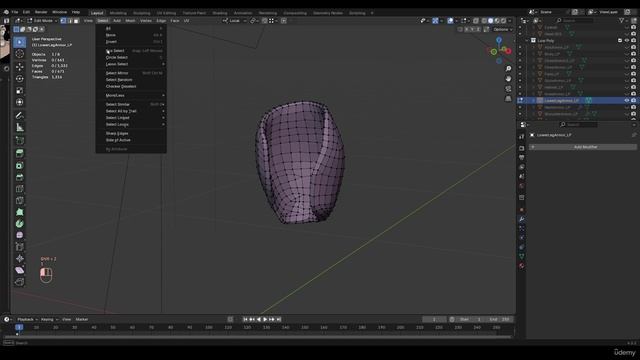Select the Edge Slide tool
The height and width of the screenshot is (360, 640).
pyautogui.click(x=20, y=247)
